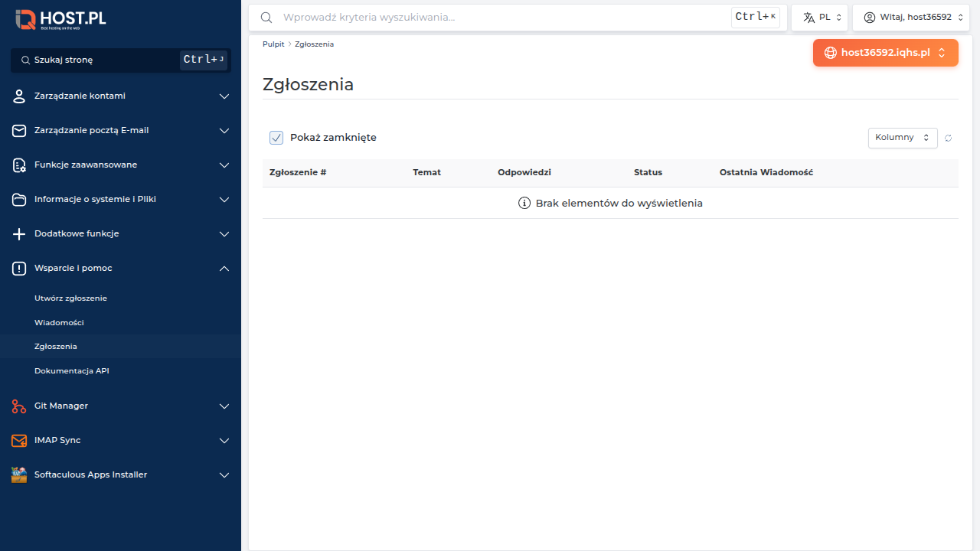
Task: Open Wiadomości sidebar link
Action: tap(59, 323)
